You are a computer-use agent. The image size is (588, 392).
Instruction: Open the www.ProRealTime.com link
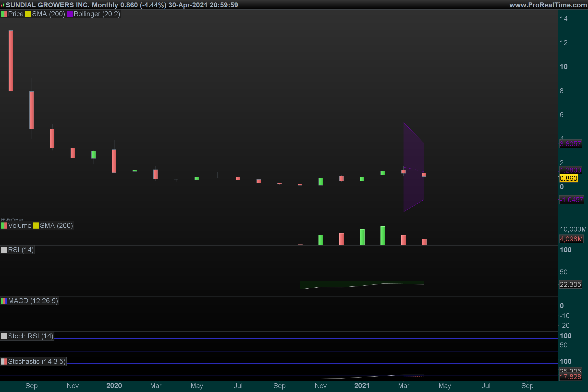[548, 5]
